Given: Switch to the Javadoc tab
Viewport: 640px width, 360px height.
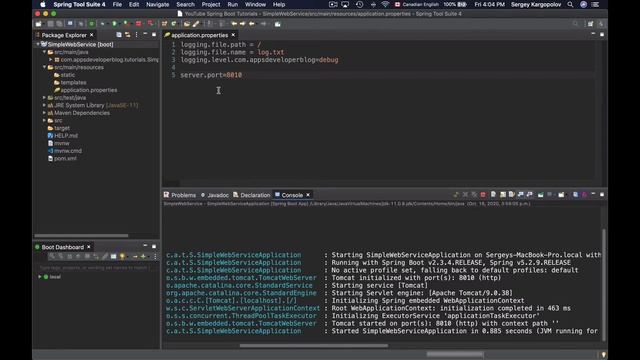Looking at the screenshot, I should pyautogui.click(x=215, y=195).
